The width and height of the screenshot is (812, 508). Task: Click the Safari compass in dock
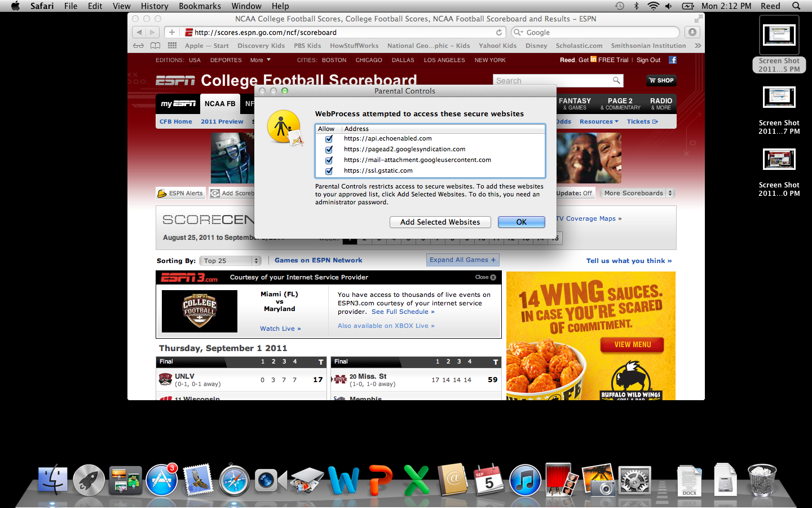[234, 480]
